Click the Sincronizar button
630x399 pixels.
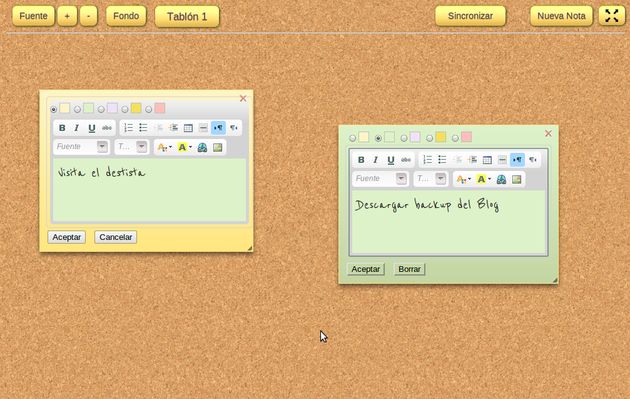point(470,16)
